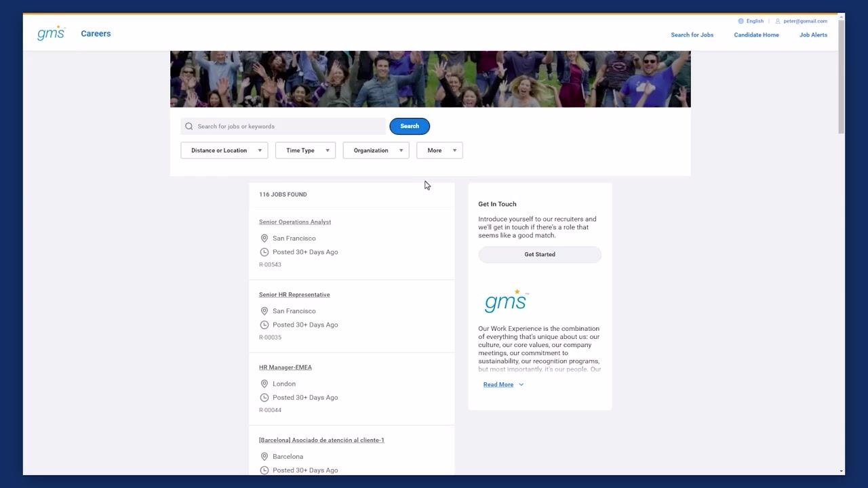This screenshot has height=488, width=868.
Task: Click the page vertical scrollbar thumb
Action: (841, 76)
